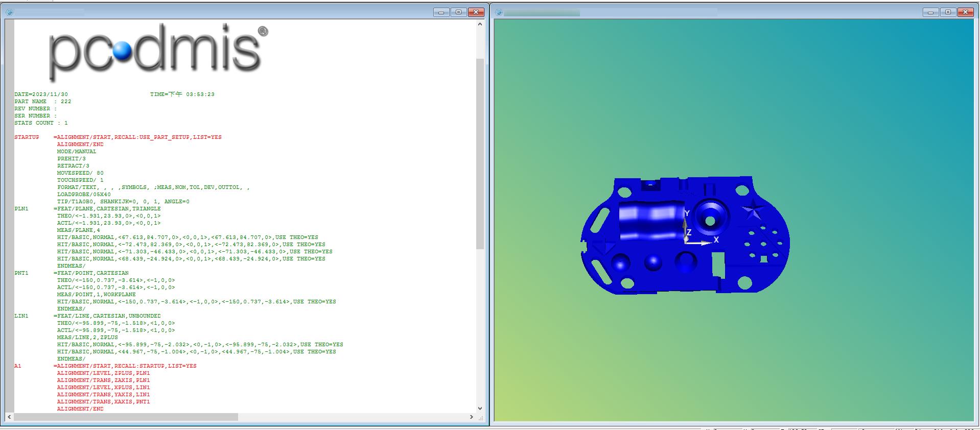Click the report's vertical scrollbar thumb
Screen dimensions: 980x430
pyautogui.click(x=480, y=154)
